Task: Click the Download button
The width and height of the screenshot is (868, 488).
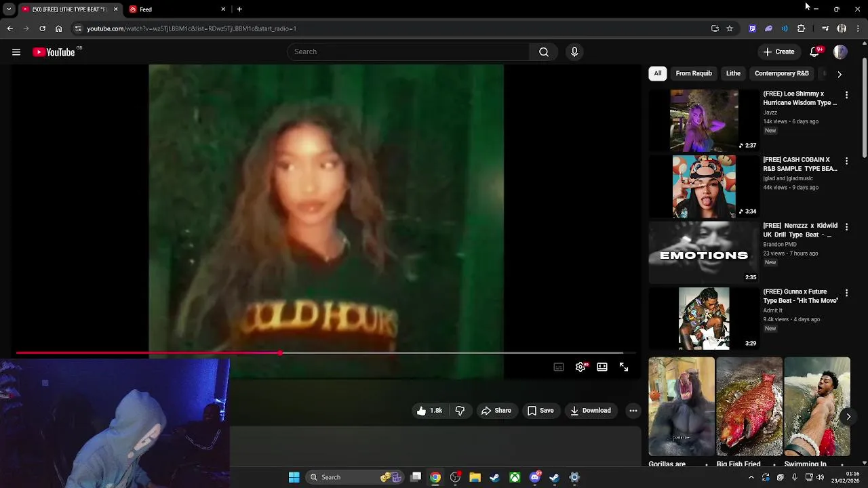Action: tap(591, 411)
